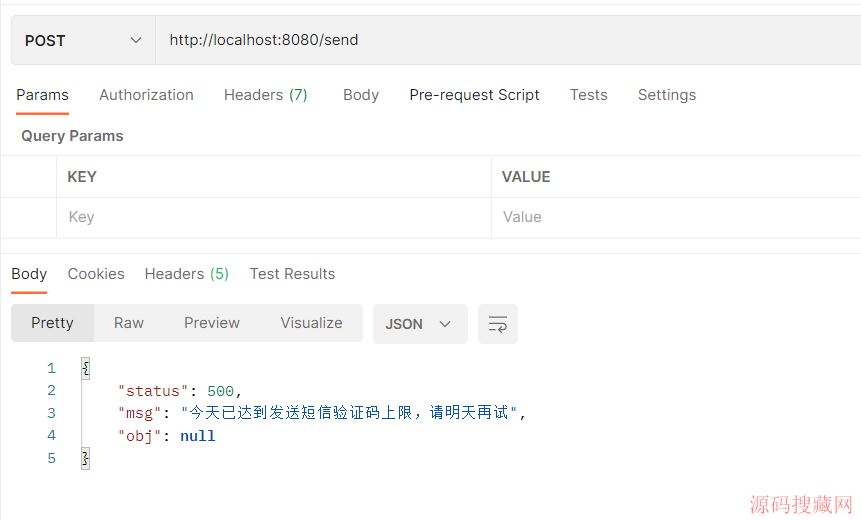Click the VALUE column header
The width and height of the screenshot is (861, 520).
[526, 177]
